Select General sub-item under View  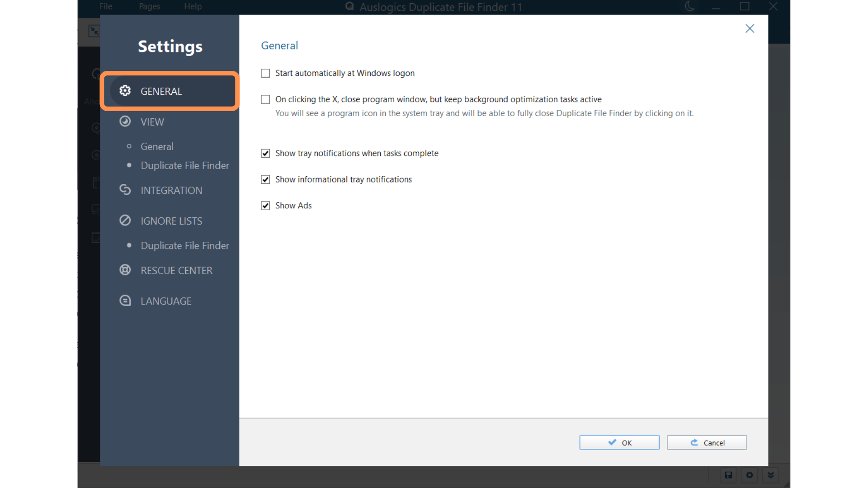(x=157, y=146)
